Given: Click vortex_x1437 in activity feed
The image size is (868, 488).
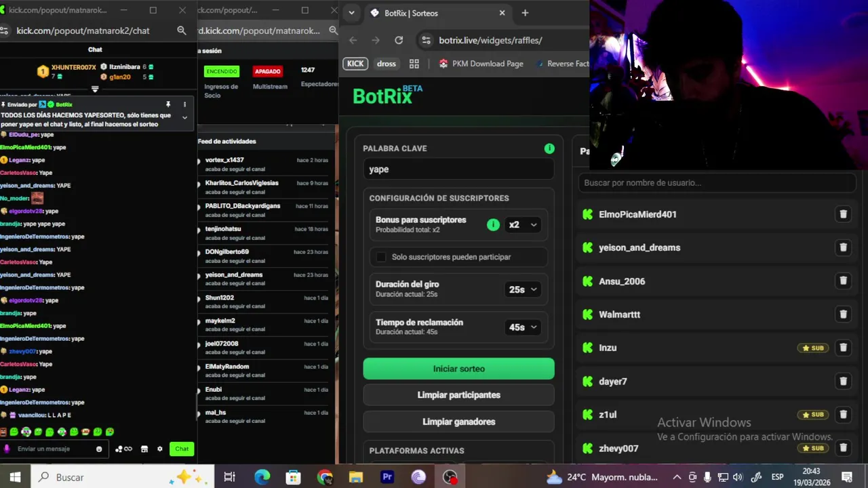Looking at the screenshot, I should (224, 160).
